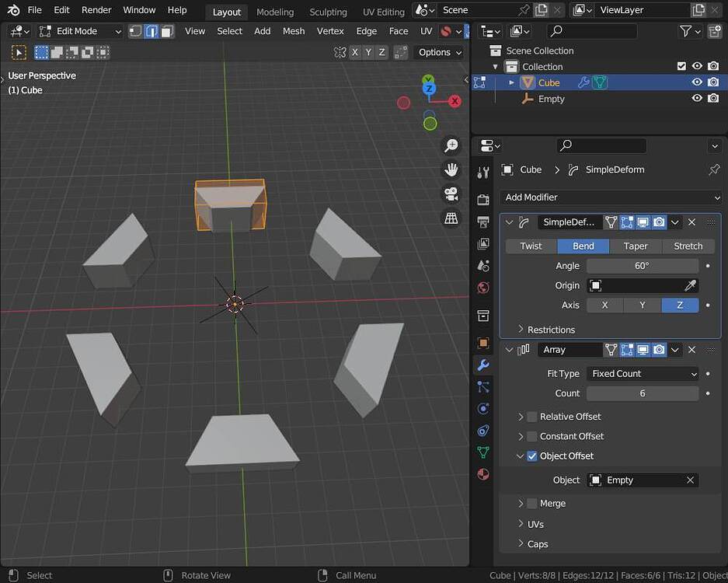Expand Caps section in Array modifier
This screenshot has width=728, height=583.
533,544
